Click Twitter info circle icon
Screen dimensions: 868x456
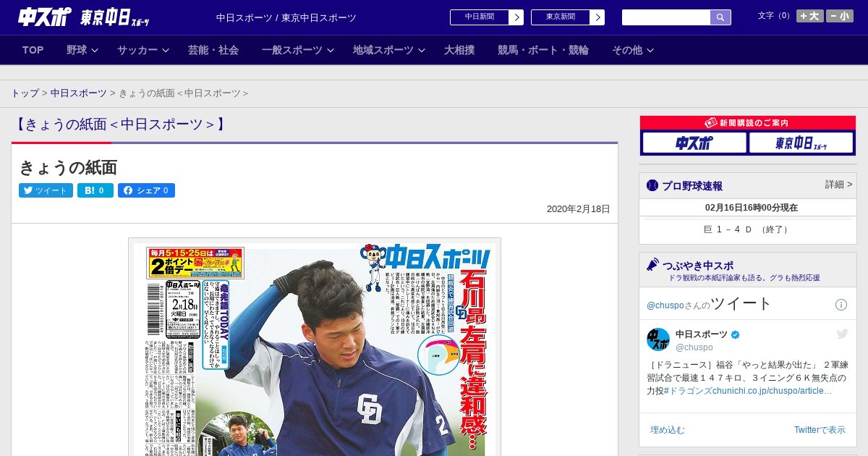point(841,305)
